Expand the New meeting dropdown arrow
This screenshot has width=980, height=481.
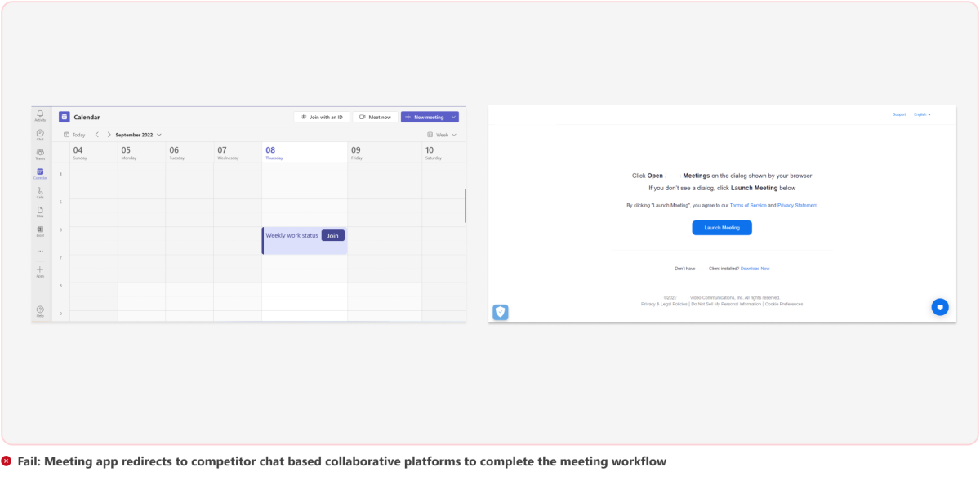[453, 117]
